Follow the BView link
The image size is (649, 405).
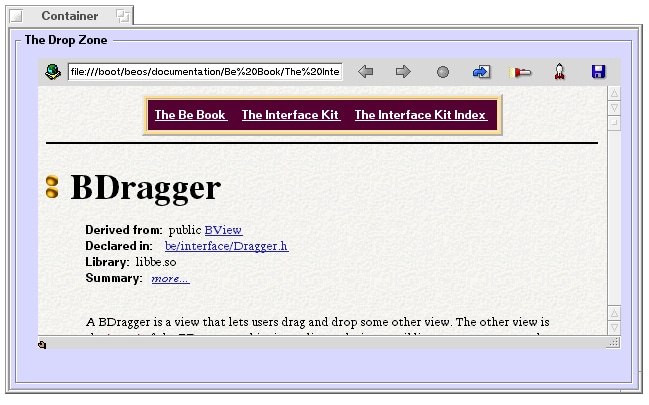pyautogui.click(x=224, y=230)
